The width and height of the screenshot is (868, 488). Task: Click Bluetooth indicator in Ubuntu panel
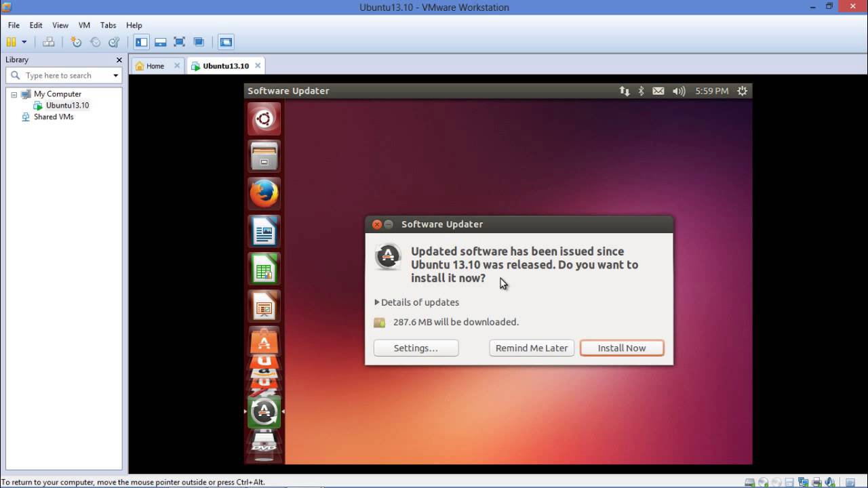642,91
